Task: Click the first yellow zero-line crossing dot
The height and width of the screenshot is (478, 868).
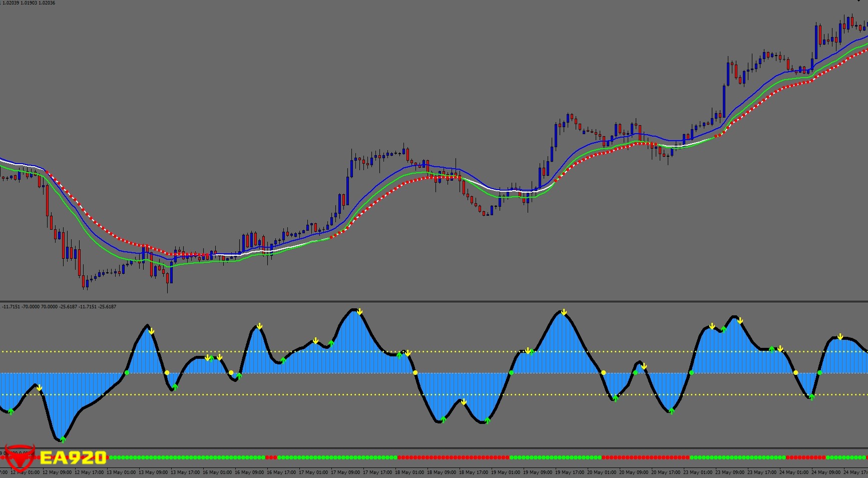Action: point(167,372)
